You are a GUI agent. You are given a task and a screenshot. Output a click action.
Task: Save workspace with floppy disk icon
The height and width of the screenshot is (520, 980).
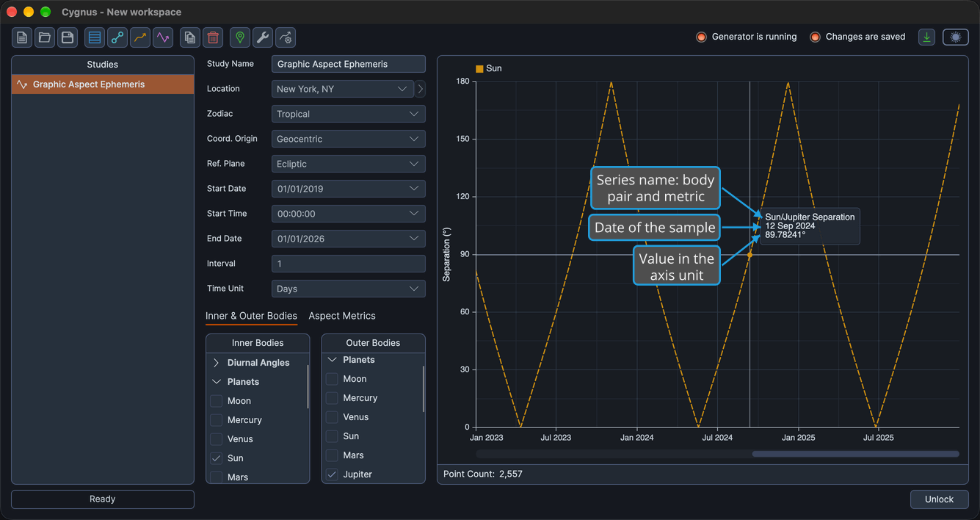tap(68, 37)
